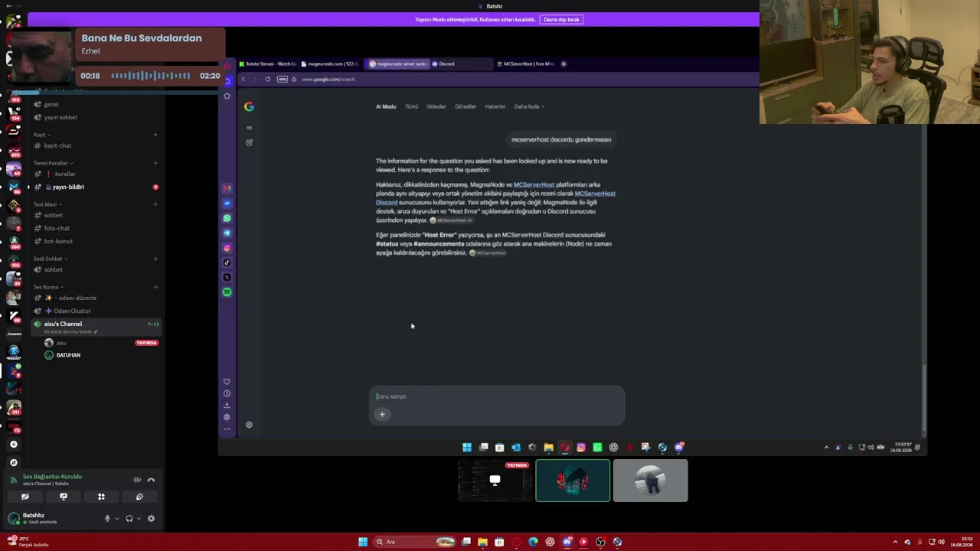Switch to the MCServerHost browser tab
Screen dimensions: 980x551
pos(525,64)
